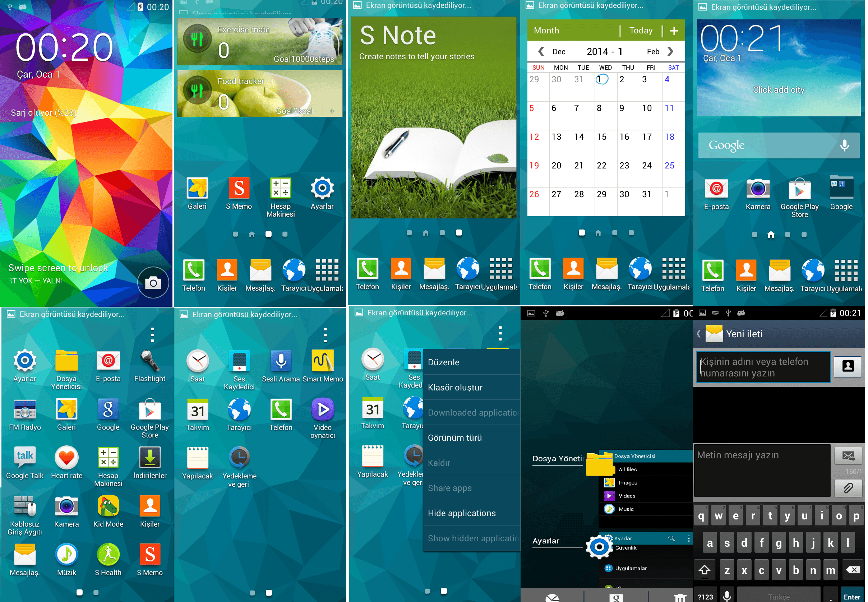
Task: Open the Month view selector
Action: pyautogui.click(x=546, y=31)
